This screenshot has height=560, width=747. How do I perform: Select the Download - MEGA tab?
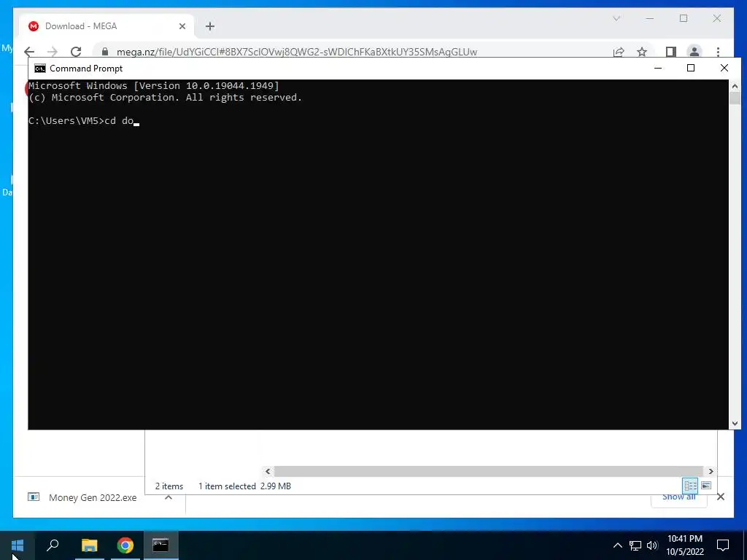[107, 26]
